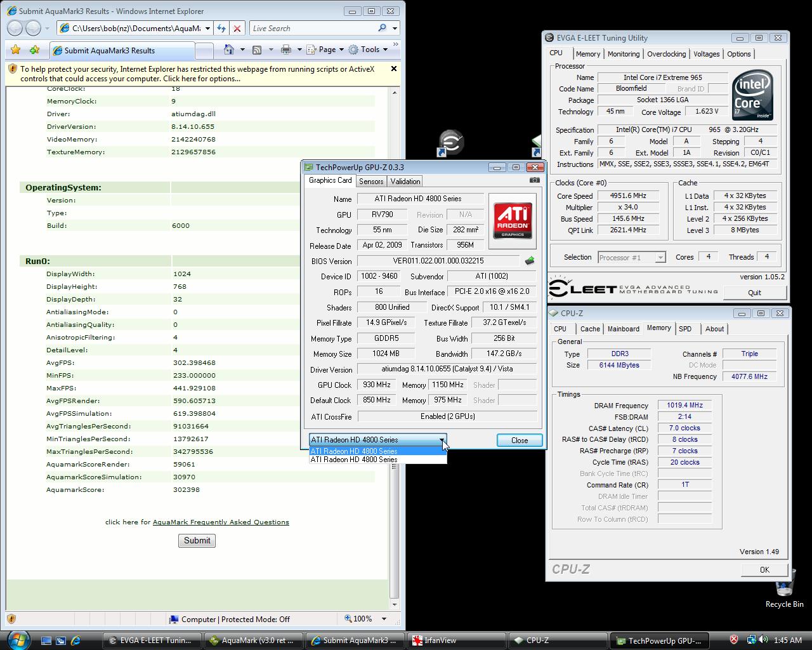Click the network tray icon
The image size is (812, 650).
pyautogui.click(x=751, y=640)
